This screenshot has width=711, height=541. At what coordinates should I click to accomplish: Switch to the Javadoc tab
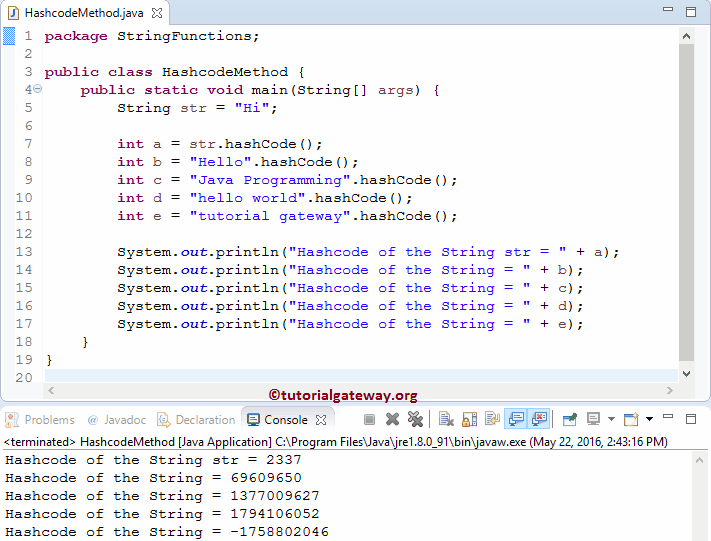117,420
